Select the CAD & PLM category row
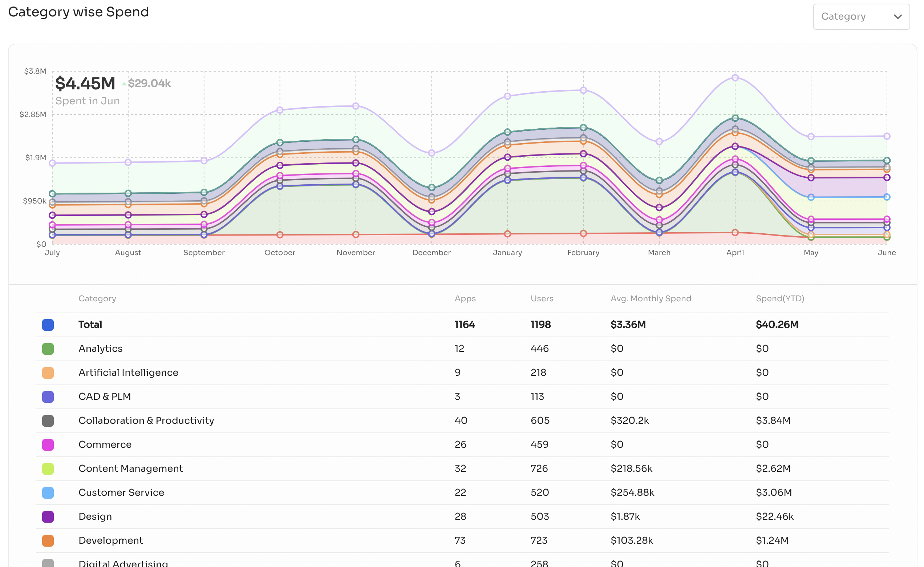 [462, 397]
